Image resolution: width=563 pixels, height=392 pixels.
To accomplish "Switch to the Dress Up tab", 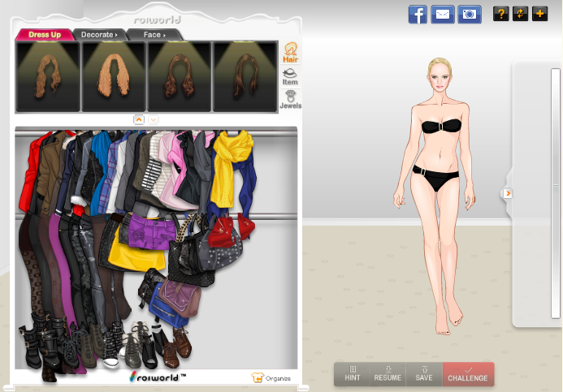I will pos(45,35).
